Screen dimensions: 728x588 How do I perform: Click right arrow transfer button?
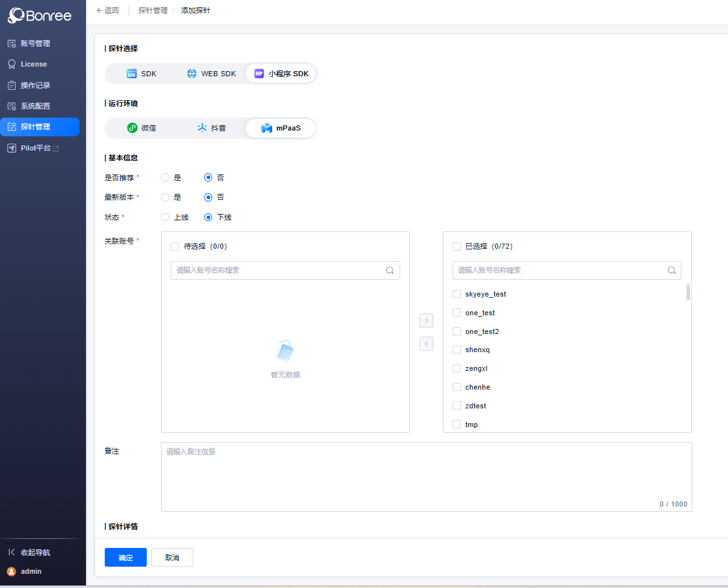(x=426, y=320)
